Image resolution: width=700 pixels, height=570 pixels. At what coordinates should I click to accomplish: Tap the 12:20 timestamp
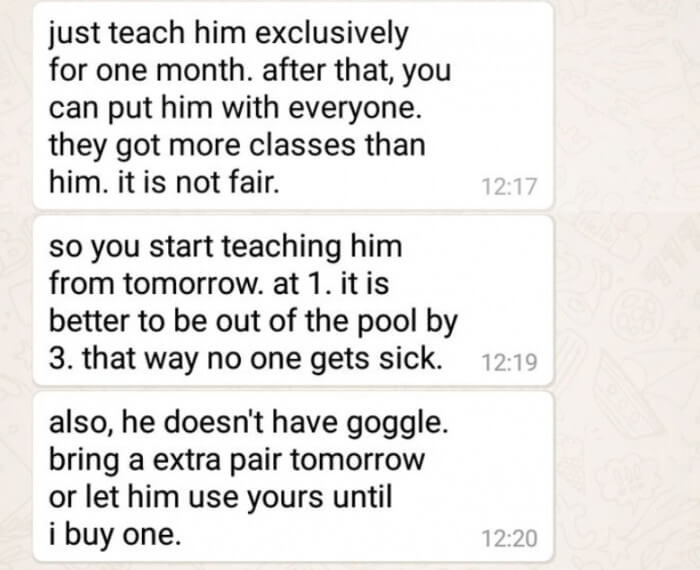click(509, 538)
